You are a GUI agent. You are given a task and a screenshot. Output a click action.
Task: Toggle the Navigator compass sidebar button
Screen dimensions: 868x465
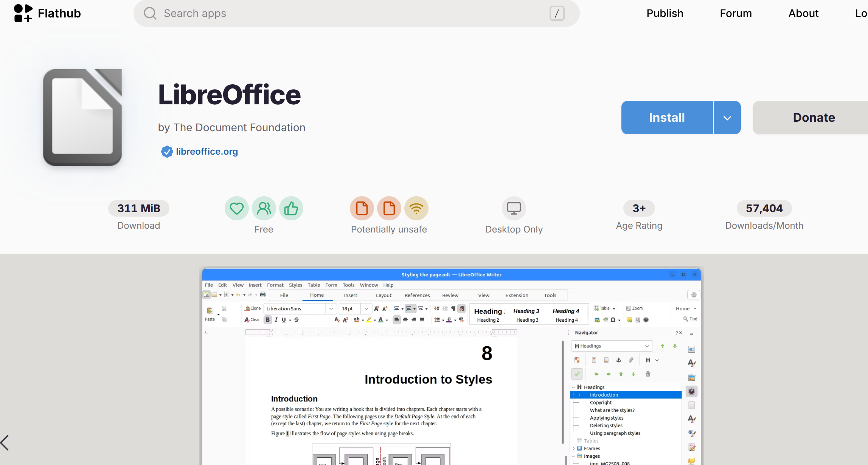tap(692, 391)
